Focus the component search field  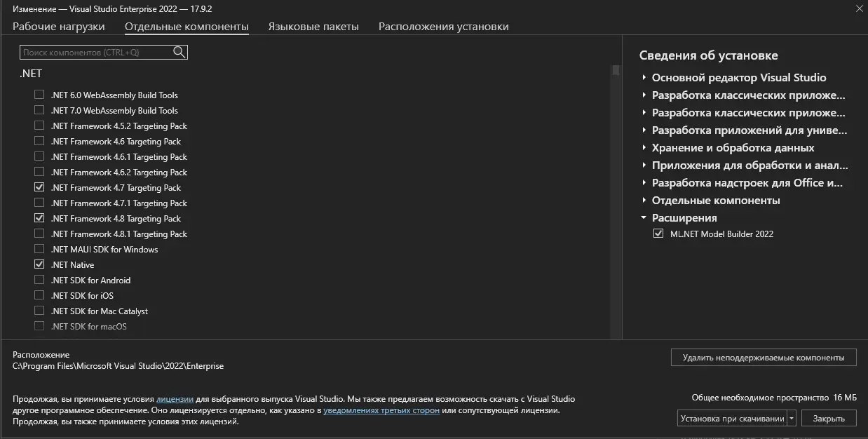click(96, 53)
